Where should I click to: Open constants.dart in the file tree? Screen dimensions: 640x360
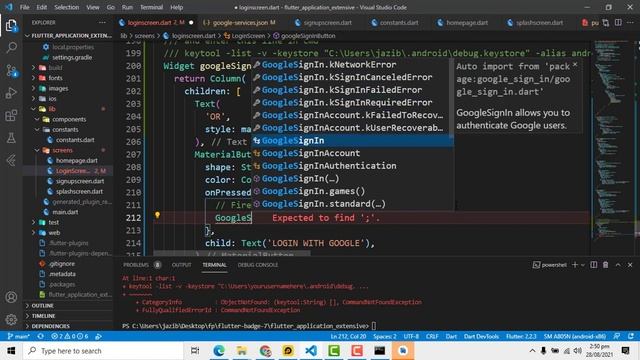(x=75, y=140)
